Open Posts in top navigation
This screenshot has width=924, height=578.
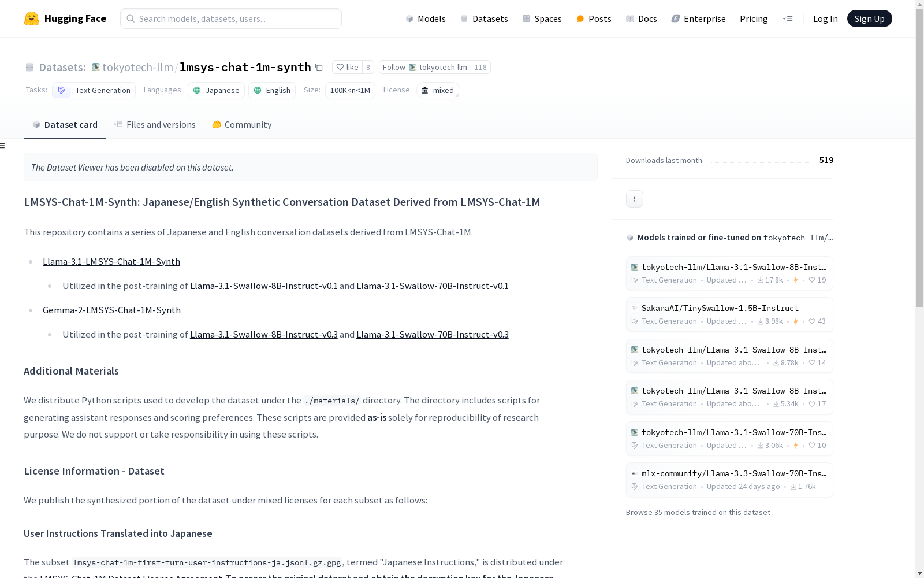[x=594, y=18]
